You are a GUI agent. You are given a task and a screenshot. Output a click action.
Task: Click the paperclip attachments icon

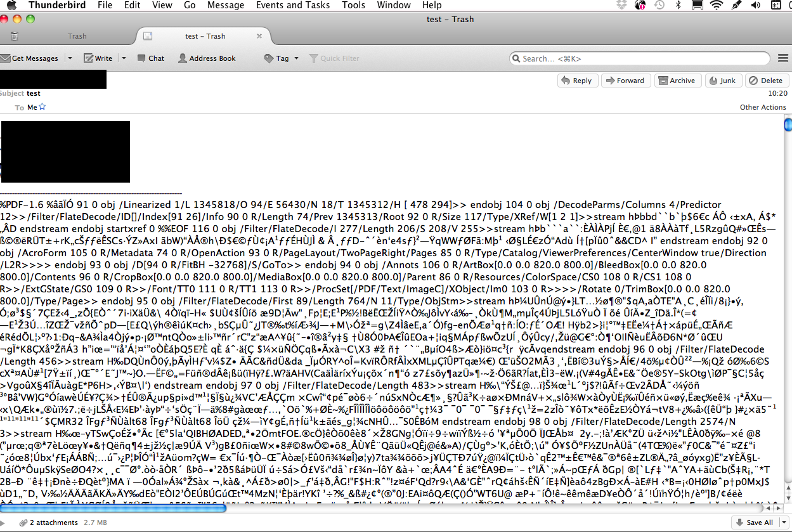click(23, 522)
